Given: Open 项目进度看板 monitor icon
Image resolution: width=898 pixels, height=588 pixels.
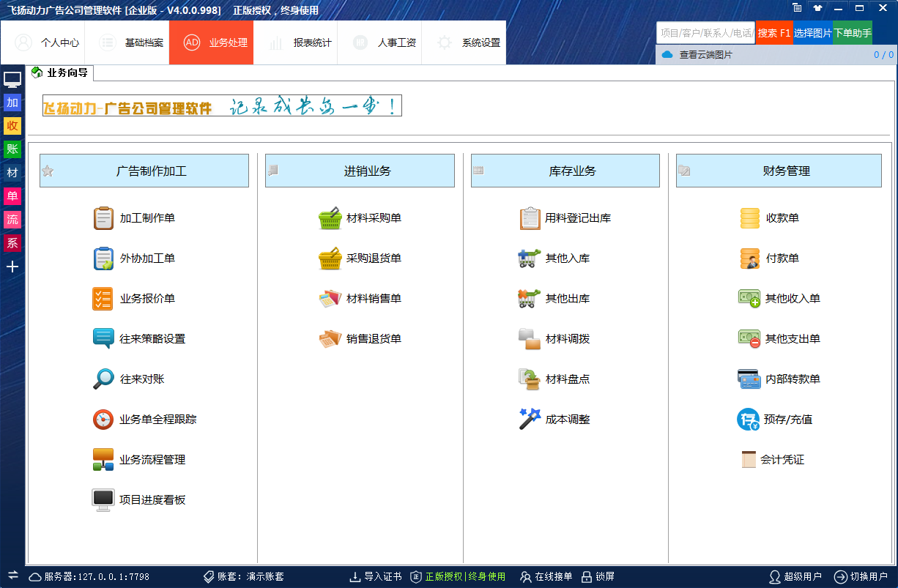Looking at the screenshot, I should (x=103, y=500).
